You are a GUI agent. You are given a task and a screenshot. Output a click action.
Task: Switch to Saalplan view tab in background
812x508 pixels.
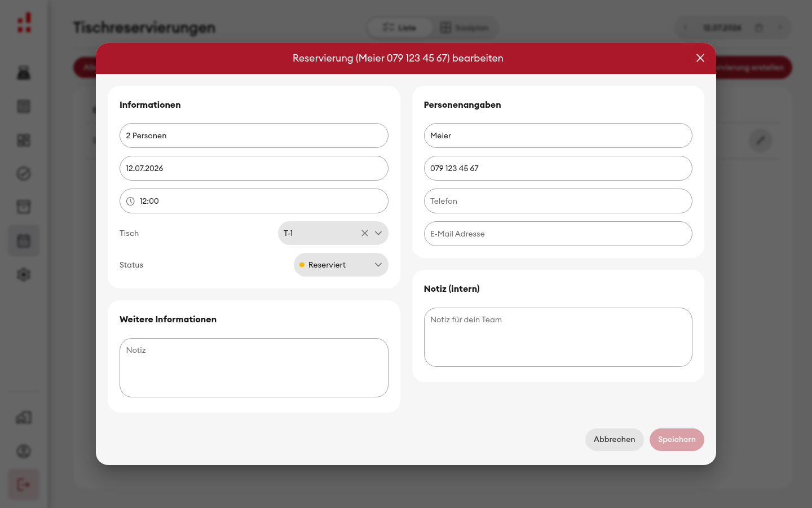[465, 27]
